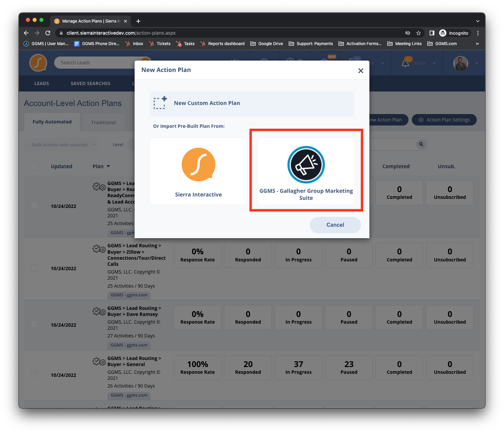The width and height of the screenshot is (504, 433).
Task: Click the 23 Paused stat box
Action: 349,368
